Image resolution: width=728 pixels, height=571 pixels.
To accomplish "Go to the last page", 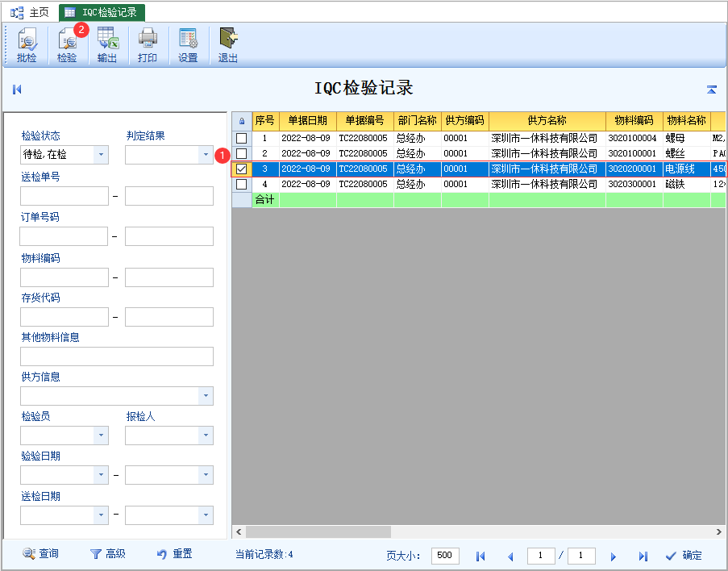I will click(x=643, y=556).
